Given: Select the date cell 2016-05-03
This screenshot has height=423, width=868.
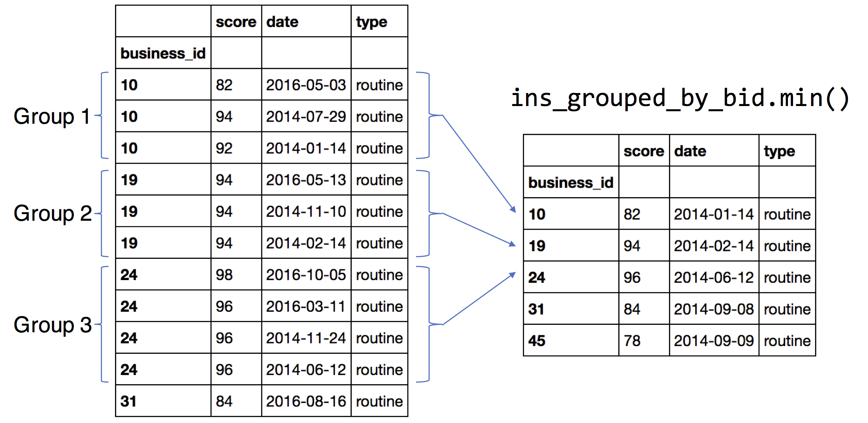Looking at the screenshot, I should pos(305,85).
